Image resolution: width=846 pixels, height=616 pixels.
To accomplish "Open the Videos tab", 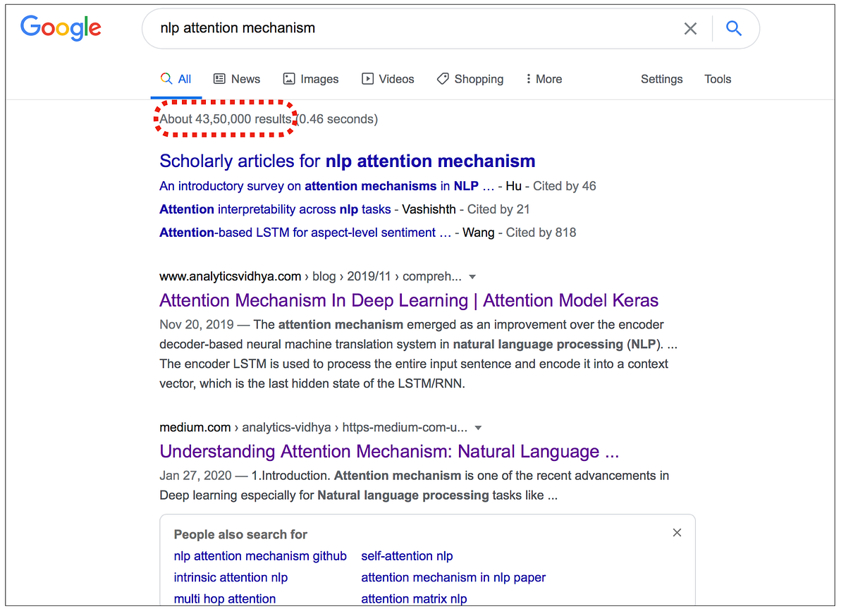I will (x=388, y=79).
